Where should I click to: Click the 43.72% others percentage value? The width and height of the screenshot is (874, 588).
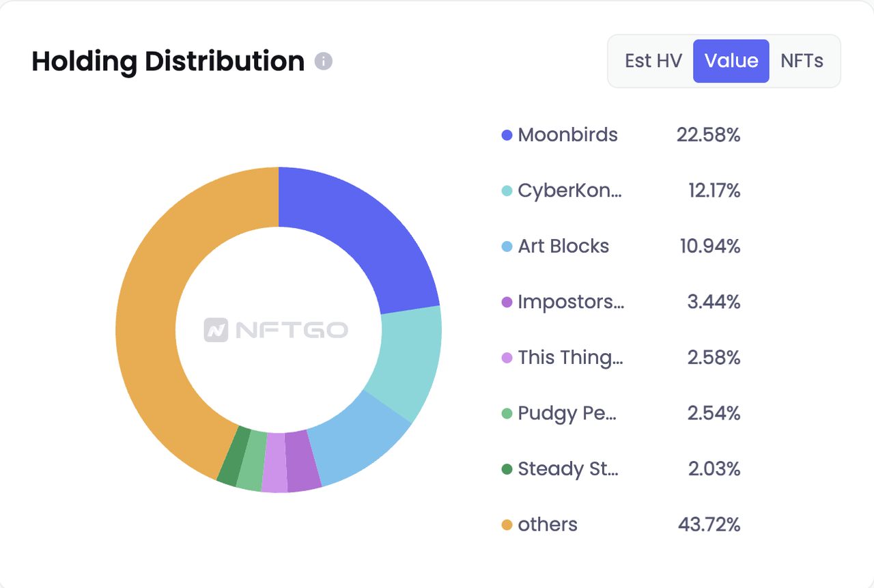pos(709,524)
